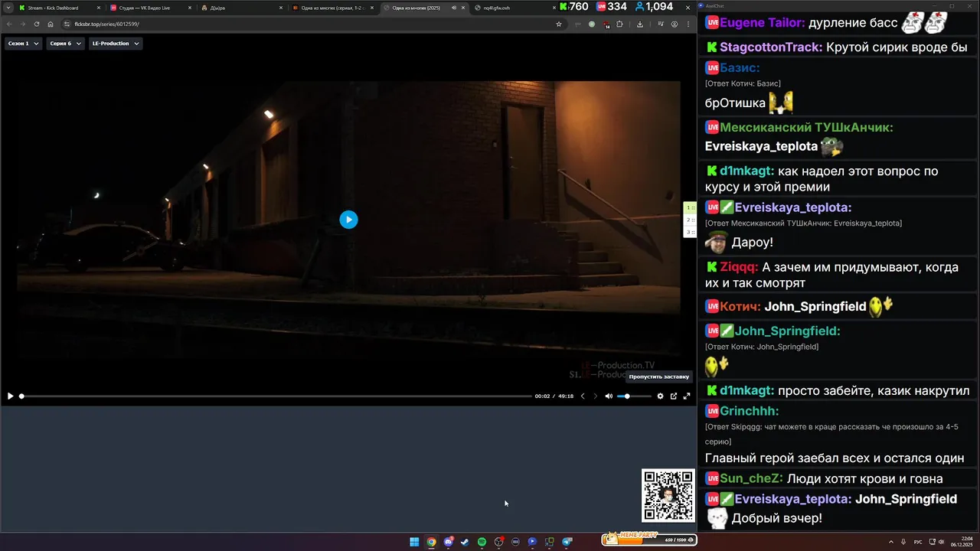Open Chrome from the taskbar

click(x=431, y=542)
